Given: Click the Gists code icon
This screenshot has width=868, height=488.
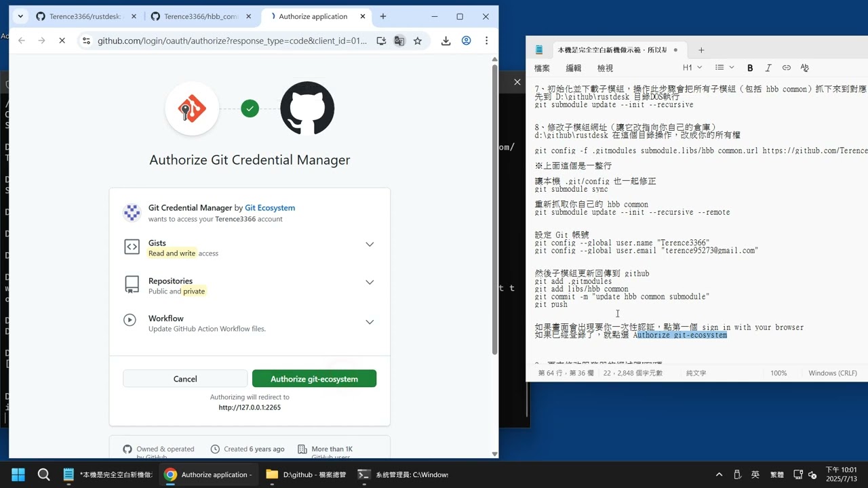Looking at the screenshot, I should [132, 247].
